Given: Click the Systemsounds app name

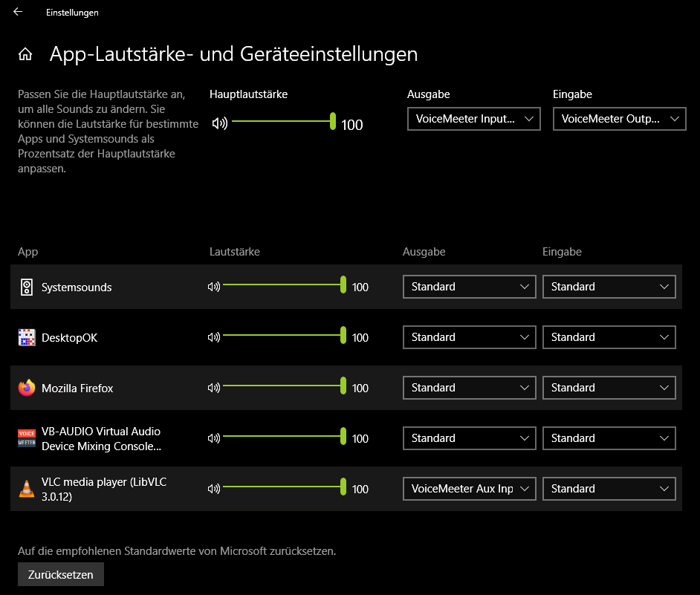Looking at the screenshot, I should pos(77,287).
